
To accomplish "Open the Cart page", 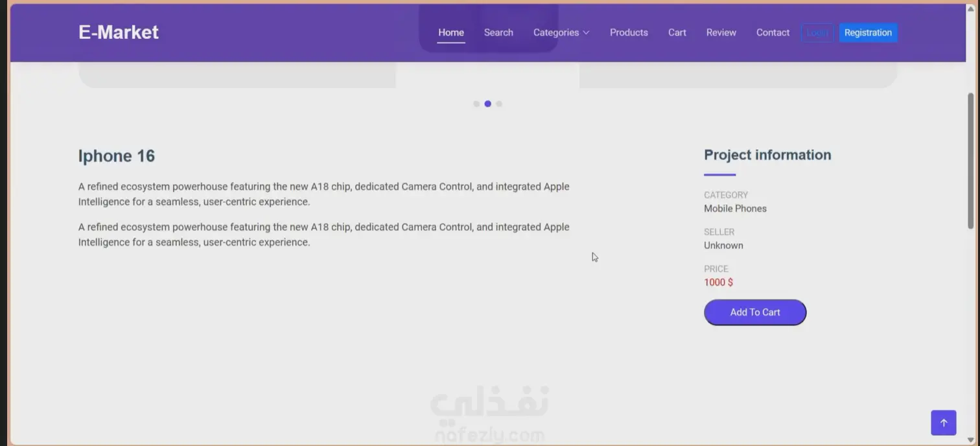I will [x=677, y=32].
